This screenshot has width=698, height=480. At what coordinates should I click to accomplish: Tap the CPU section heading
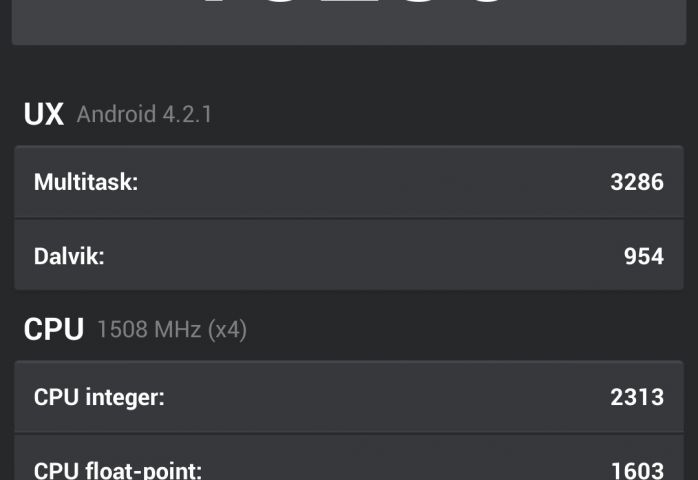(53, 329)
